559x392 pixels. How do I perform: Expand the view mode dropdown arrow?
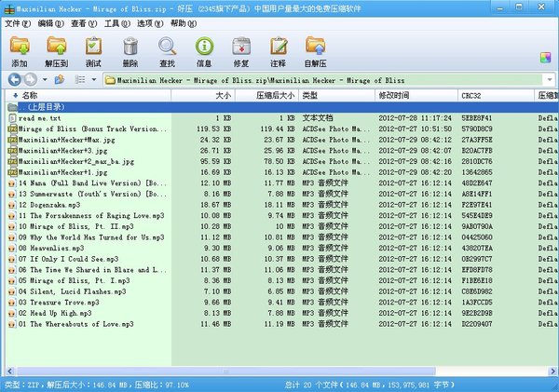(92, 80)
